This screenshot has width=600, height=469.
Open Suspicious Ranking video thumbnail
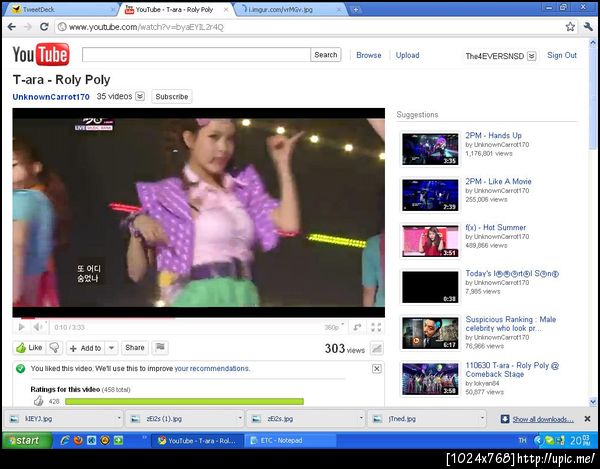tap(430, 333)
